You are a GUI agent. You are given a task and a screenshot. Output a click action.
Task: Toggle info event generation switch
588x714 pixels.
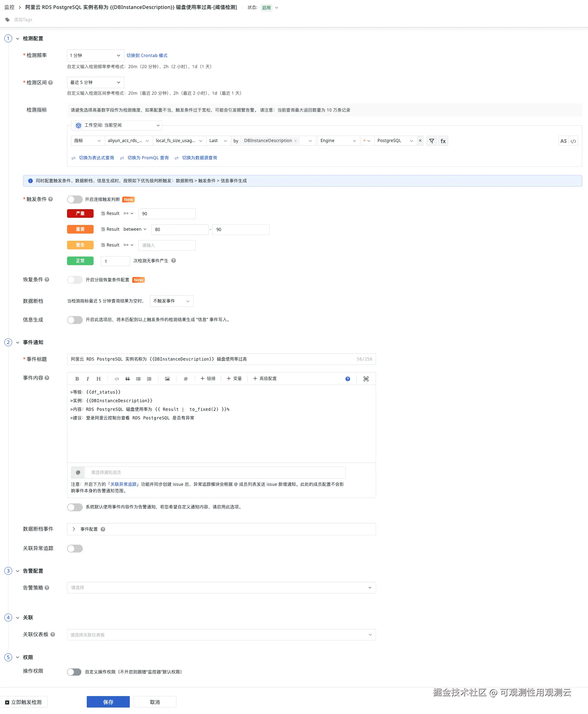tap(75, 320)
